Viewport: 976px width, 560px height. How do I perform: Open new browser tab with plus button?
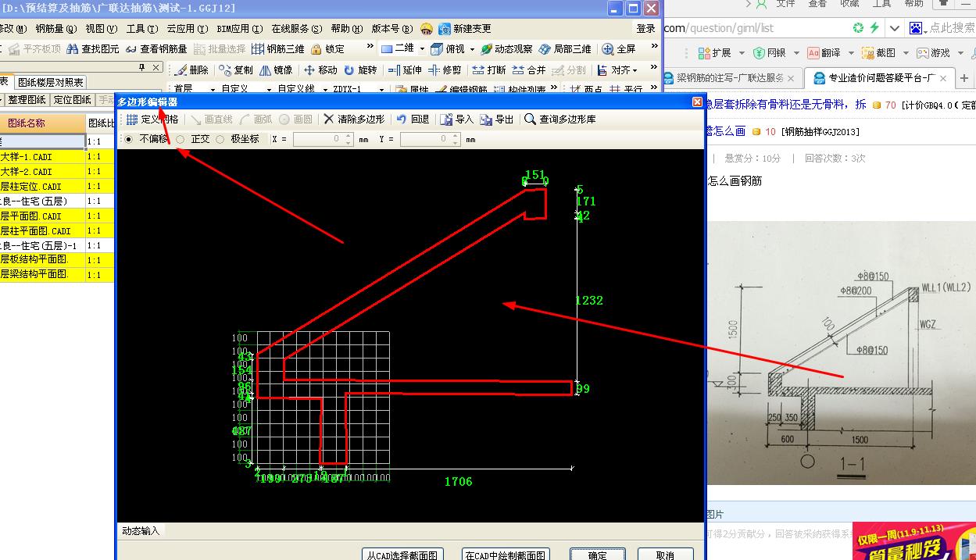pyautogui.click(x=964, y=78)
